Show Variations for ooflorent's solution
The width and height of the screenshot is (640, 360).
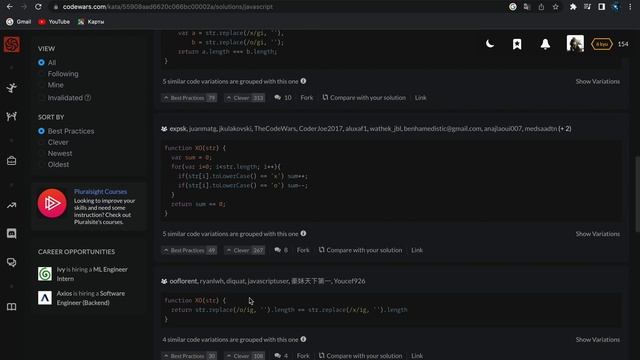pos(598,340)
